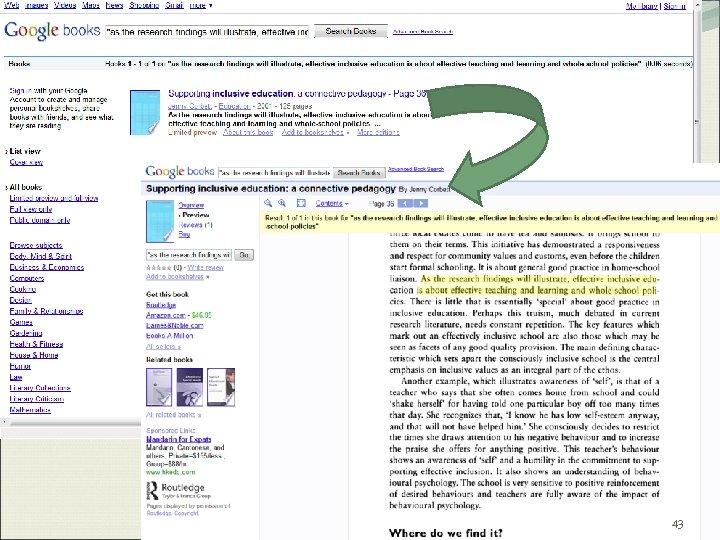720x540 pixels.
Task: Open Shopping in the top bar
Action: 144,5
